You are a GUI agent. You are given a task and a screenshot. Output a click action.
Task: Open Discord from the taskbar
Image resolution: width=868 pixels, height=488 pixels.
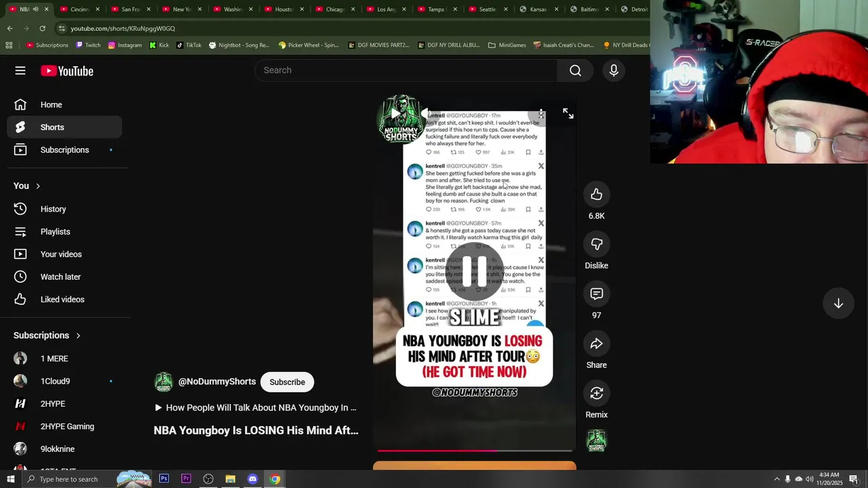tap(252, 479)
